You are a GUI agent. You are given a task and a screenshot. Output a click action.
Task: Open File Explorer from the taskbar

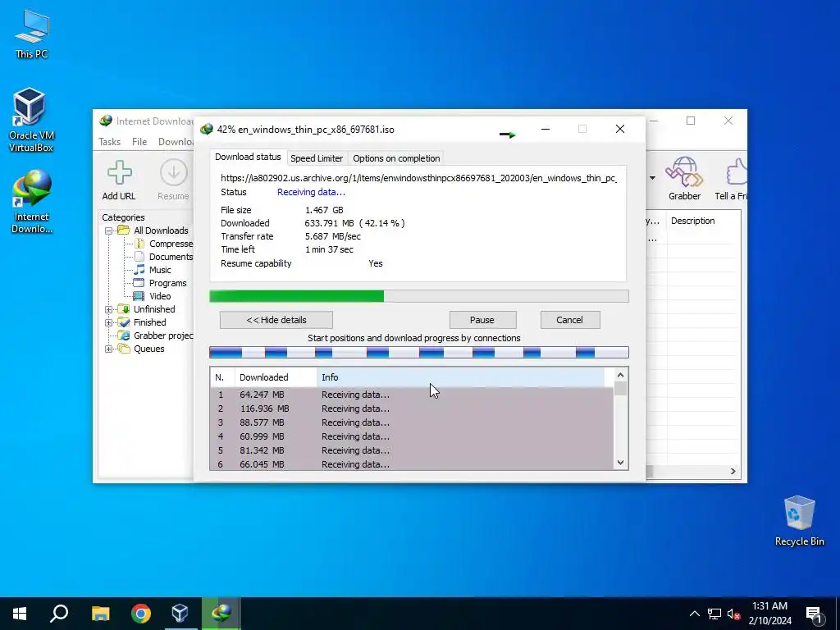pyautogui.click(x=100, y=614)
